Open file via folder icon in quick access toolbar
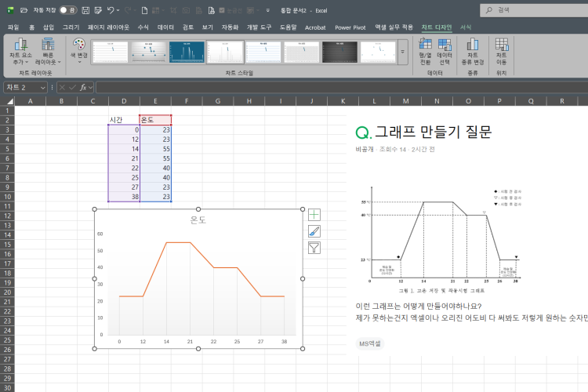 click(x=24, y=10)
